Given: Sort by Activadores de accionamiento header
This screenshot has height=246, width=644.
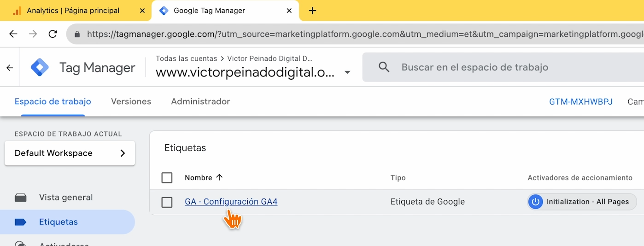Looking at the screenshot, I should point(580,178).
